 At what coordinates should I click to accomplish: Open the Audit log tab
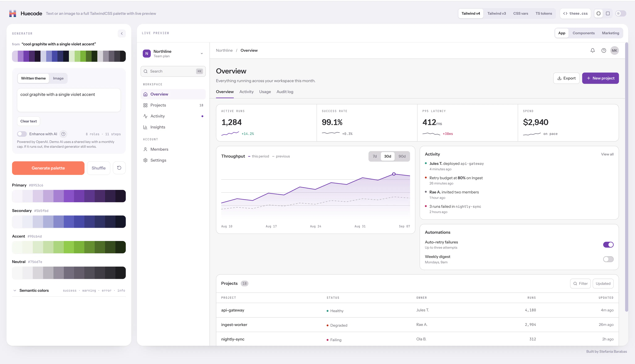(285, 92)
